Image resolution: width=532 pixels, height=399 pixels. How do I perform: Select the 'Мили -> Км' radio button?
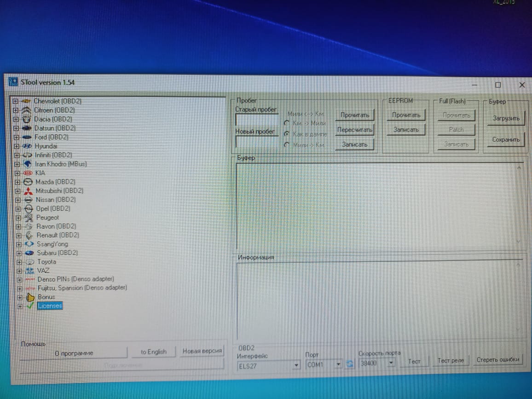click(x=287, y=145)
